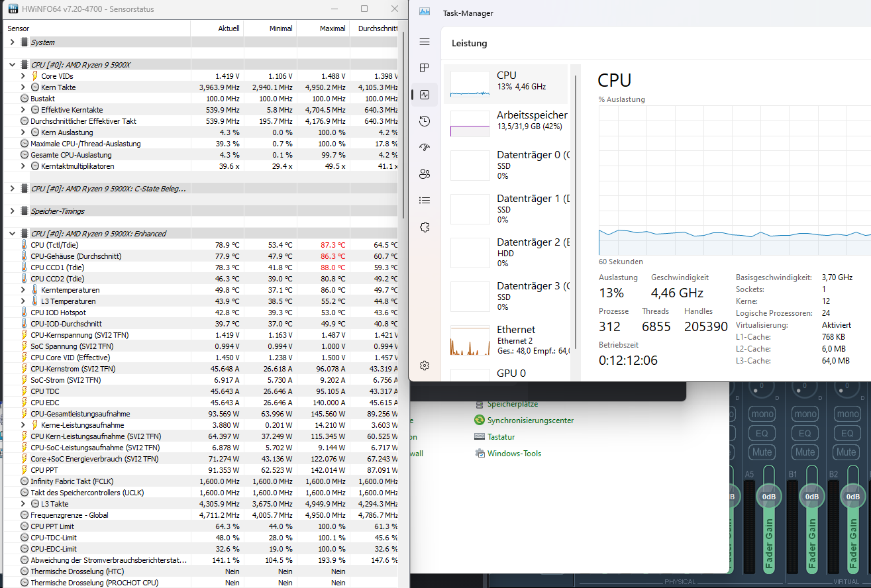Expand the Speicher-Timings group

click(x=12, y=211)
